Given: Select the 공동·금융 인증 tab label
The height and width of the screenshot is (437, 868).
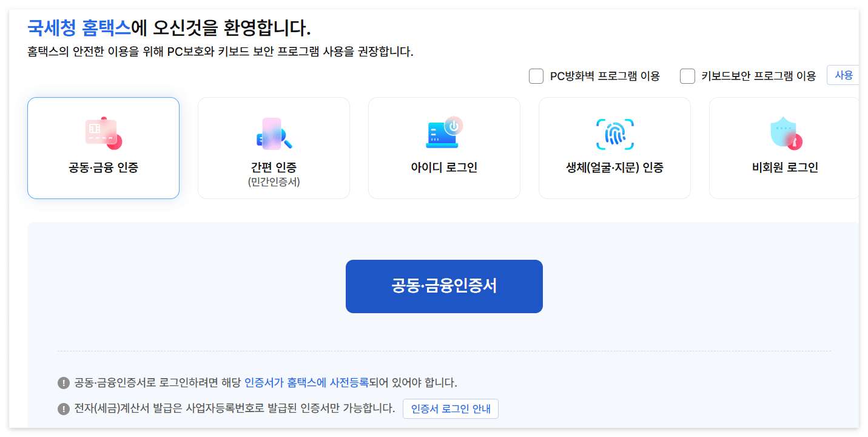Looking at the screenshot, I should [103, 168].
